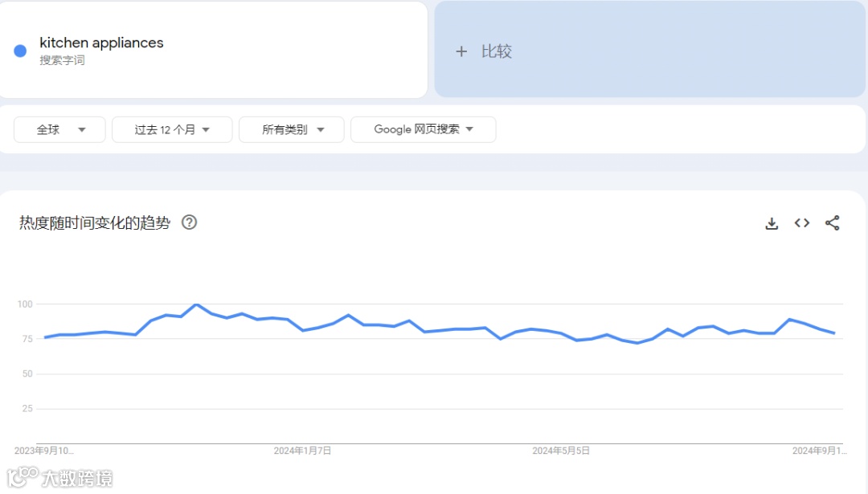Open the embed code icon
Viewport: 868px width, 494px height.
tap(801, 223)
